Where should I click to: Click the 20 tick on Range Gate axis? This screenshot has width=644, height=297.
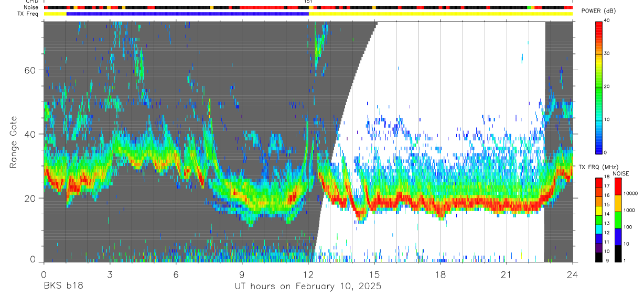click(31, 199)
